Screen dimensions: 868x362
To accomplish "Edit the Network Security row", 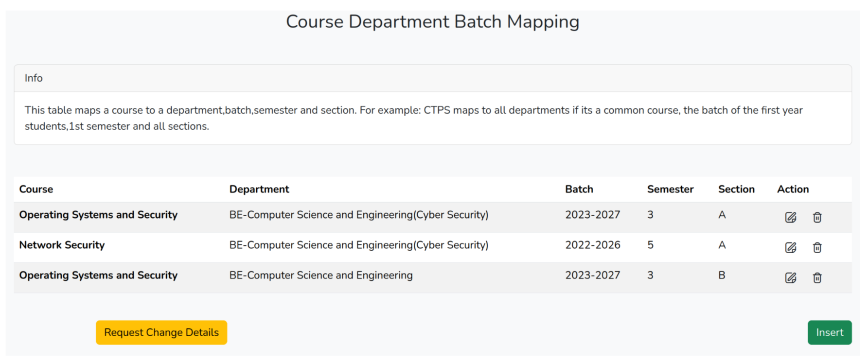I will [x=790, y=247].
